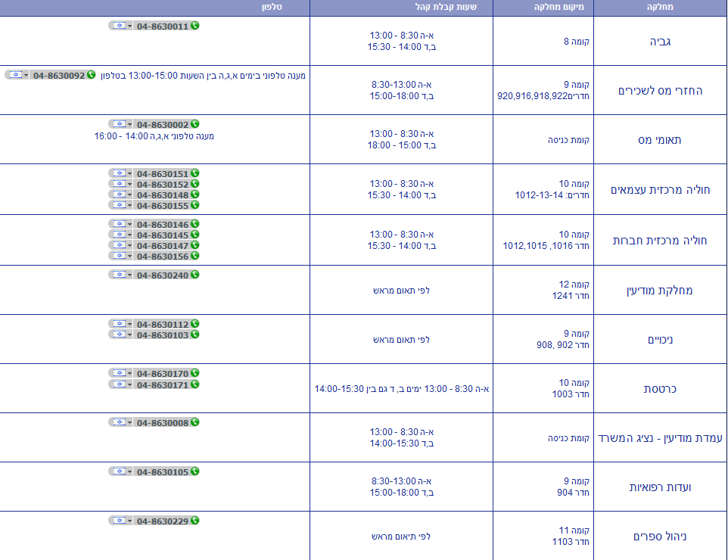Click the שעות קבלת קהל column header

click(x=401, y=8)
